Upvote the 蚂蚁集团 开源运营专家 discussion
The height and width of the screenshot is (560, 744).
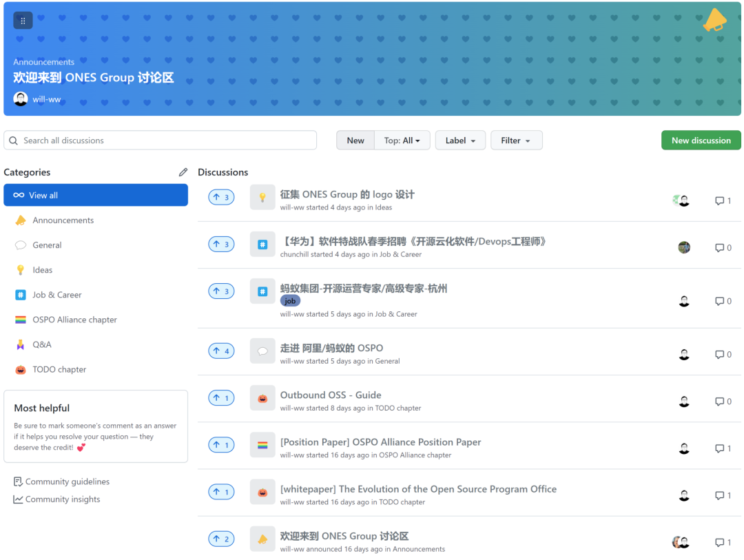[x=221, y=291]
